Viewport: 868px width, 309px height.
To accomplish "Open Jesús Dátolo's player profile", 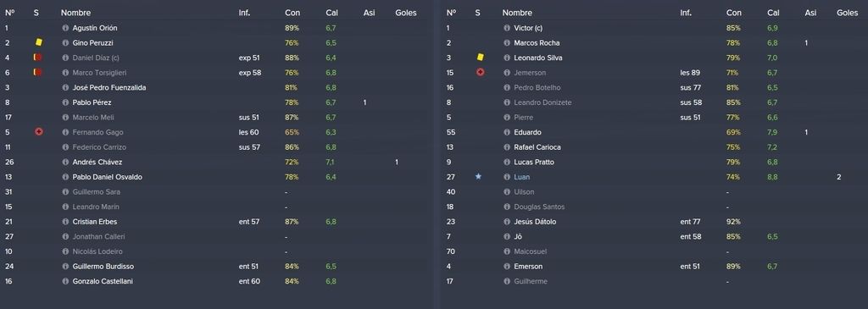I will coord(535,222).
